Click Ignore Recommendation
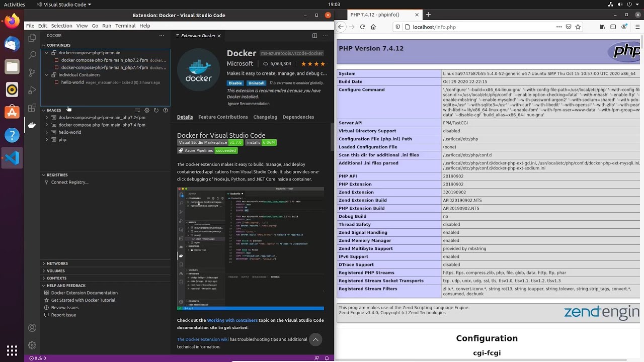 tap(249, 104)
